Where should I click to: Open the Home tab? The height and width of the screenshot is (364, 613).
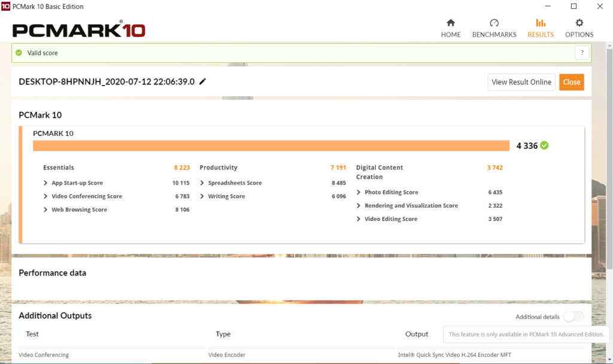tap(450, 28)
